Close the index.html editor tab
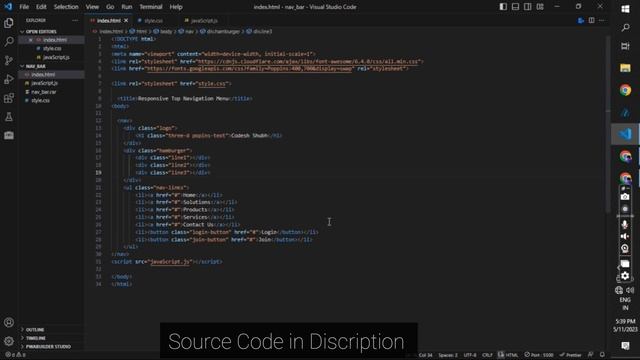This screenshot has height=360, width=640. coord(126,20)
